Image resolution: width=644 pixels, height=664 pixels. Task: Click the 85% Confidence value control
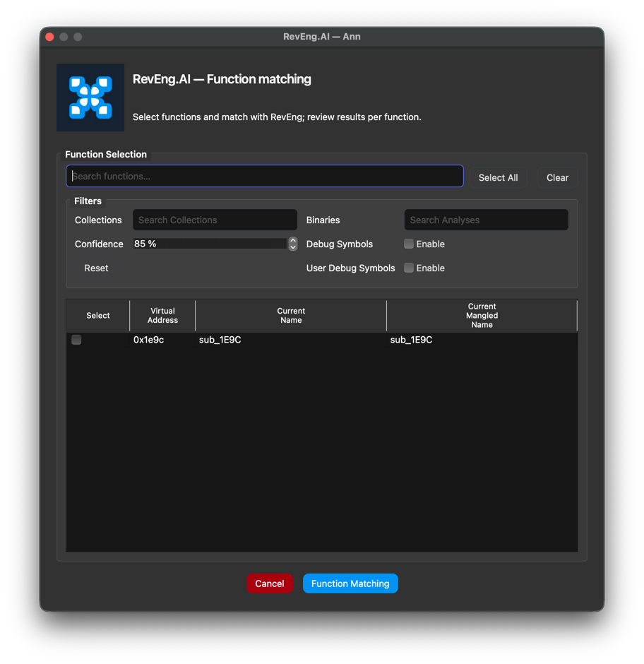208,244
